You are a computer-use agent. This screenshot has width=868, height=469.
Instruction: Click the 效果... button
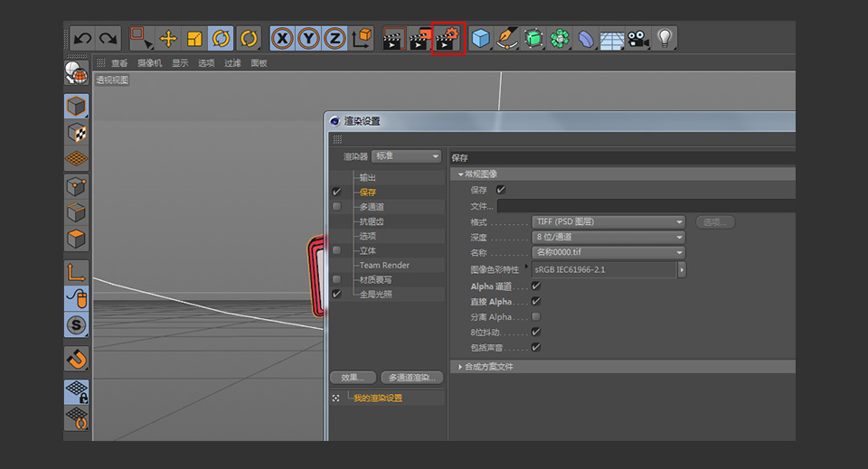click(354, 378)
